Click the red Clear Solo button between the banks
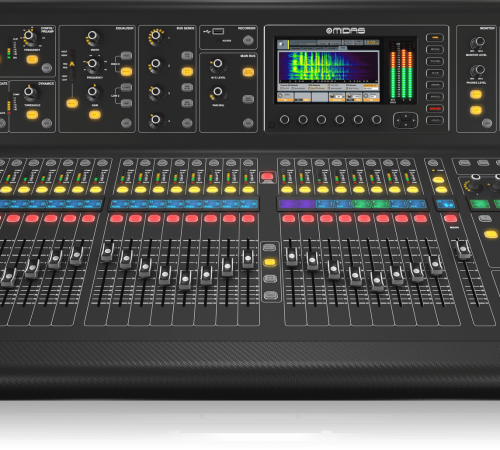This screenshot has height=450, width=500. click(267, 176)
